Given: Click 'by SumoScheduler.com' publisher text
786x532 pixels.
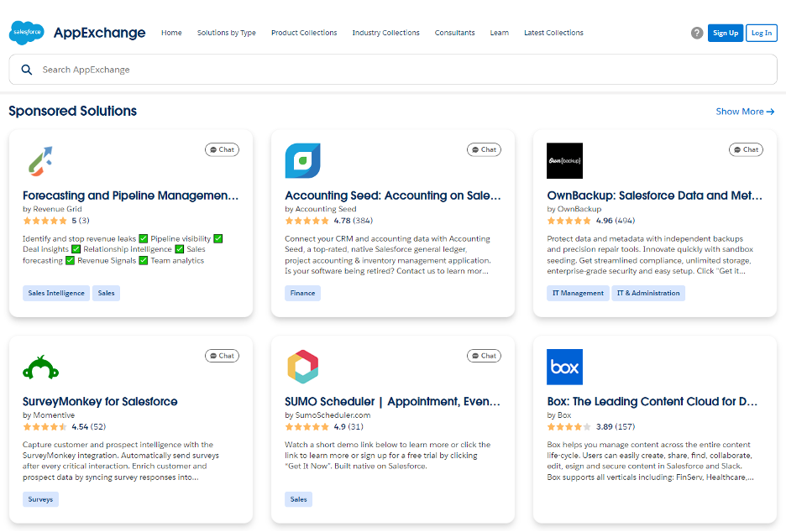Looking at the screenshot, I should [x=327, y=415].
